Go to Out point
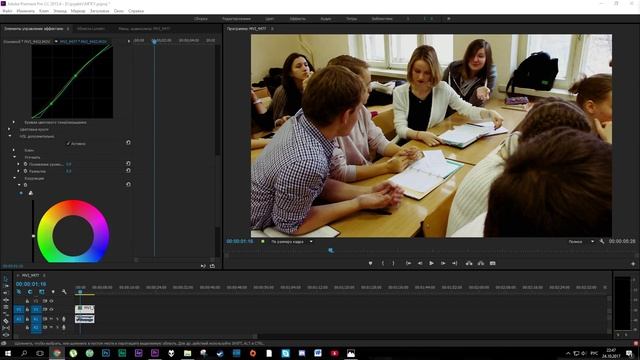The width and height of the screenshot is (640, 360). coord(454,263)
